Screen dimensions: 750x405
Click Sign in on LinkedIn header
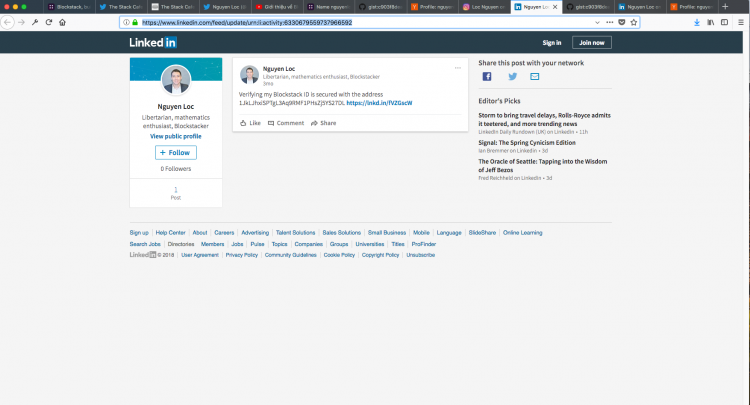pyautogui.click(x=551, y=43)
